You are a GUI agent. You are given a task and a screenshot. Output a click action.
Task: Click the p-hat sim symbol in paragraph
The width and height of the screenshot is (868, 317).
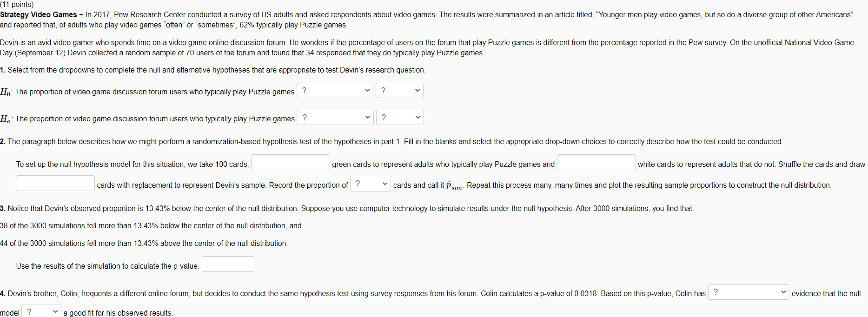(454, 185)
